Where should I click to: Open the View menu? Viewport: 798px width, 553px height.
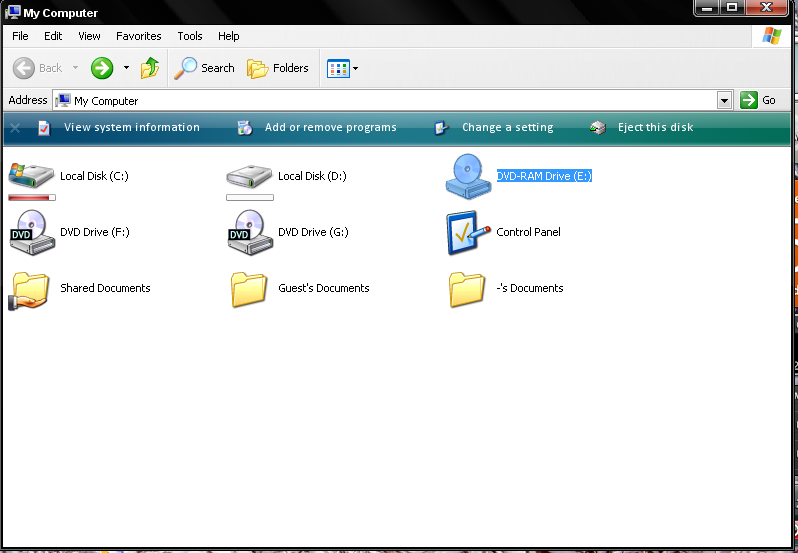89,36
